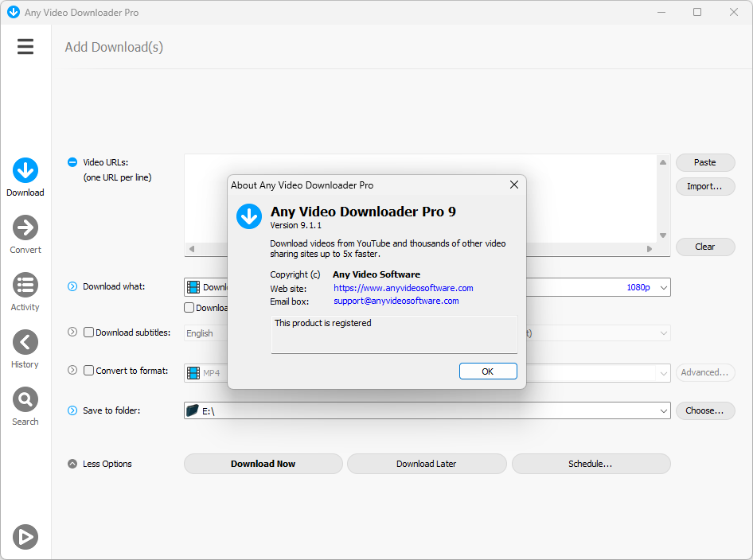Click URL box scroll left arrow
This screenshot has height=560, width=753.
pos(192,249)
